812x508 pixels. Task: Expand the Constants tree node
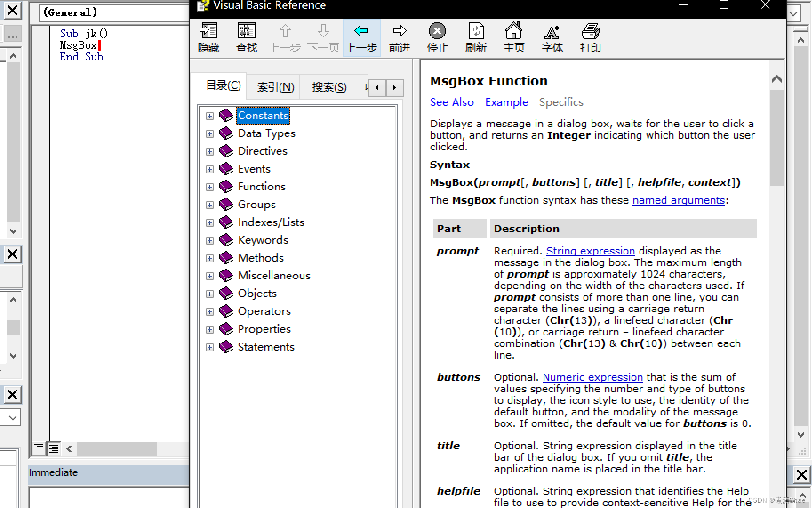coord(210,116)
